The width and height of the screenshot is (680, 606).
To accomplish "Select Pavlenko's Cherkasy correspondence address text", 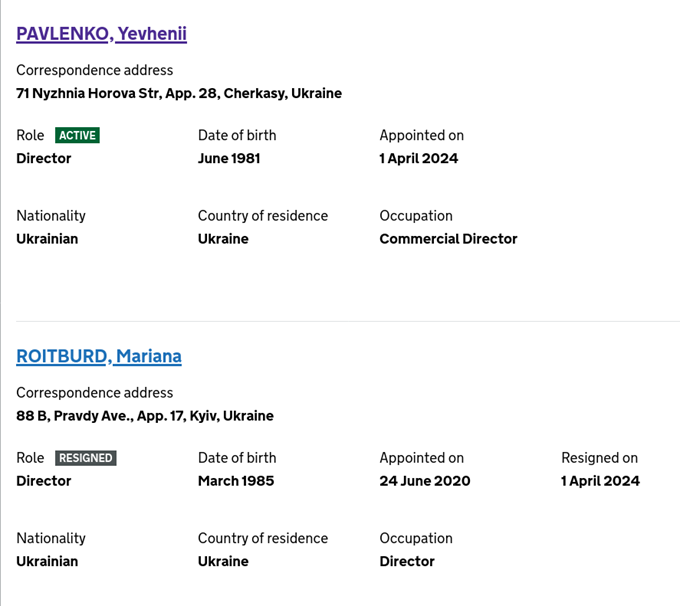I will point(179,93).
